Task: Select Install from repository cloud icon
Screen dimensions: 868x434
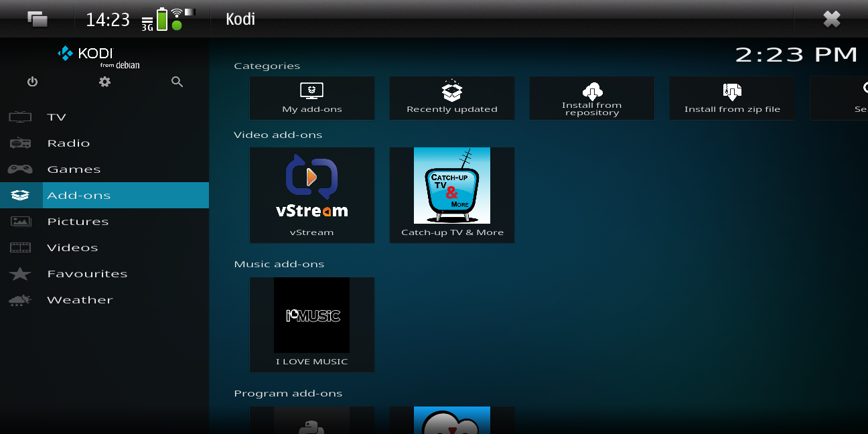Action: click(592, 90)
